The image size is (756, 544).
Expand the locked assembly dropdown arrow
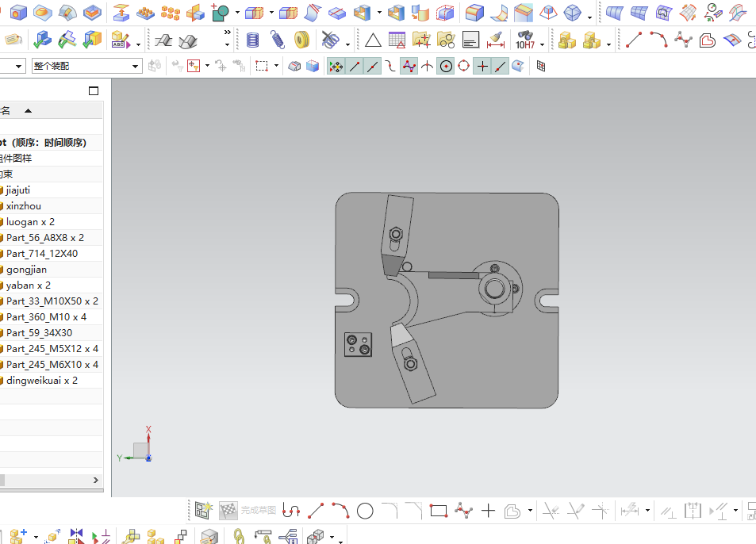coord(608,44)
